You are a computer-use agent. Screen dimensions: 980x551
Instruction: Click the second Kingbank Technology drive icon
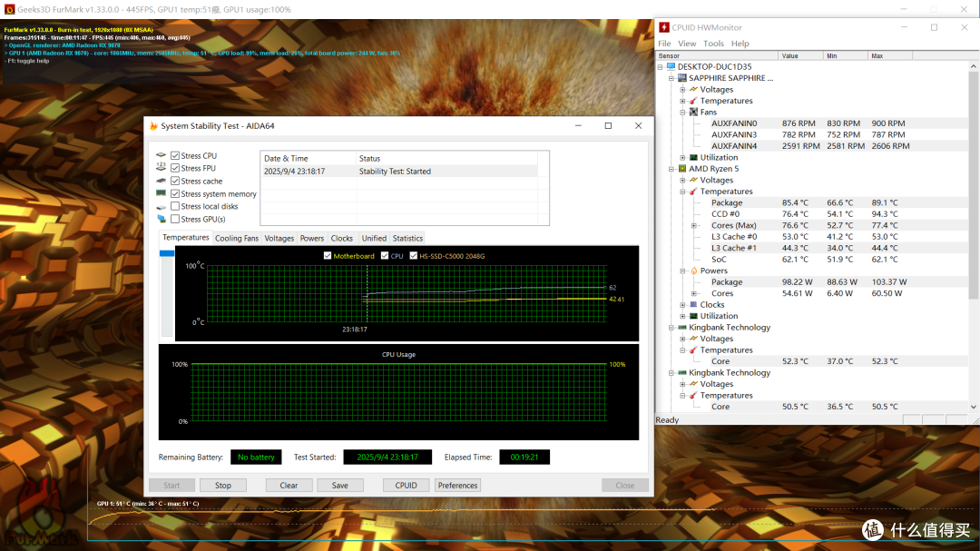(681, 373)
